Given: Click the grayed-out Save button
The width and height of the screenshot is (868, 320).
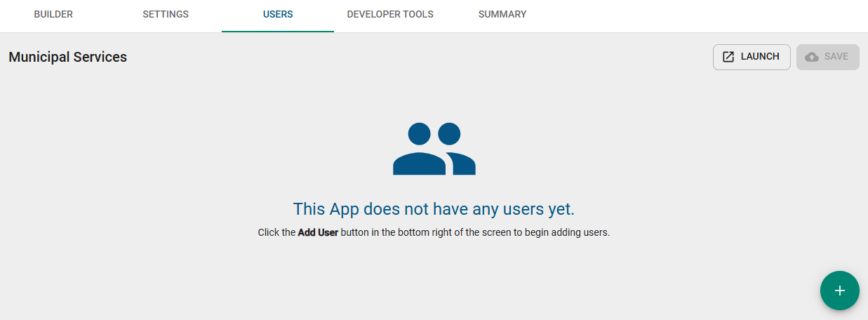Looking at the screenshot, I should click(x=828, y=57).
